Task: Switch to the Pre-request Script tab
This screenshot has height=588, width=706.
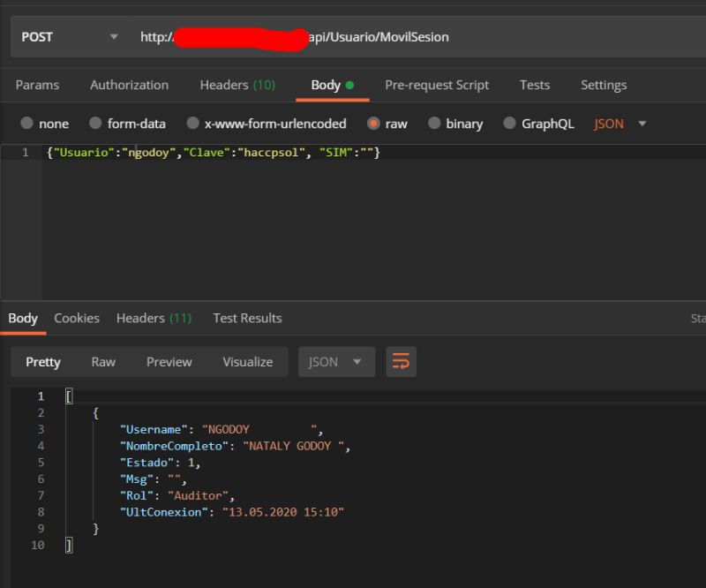Action: [x=437, y=85]
